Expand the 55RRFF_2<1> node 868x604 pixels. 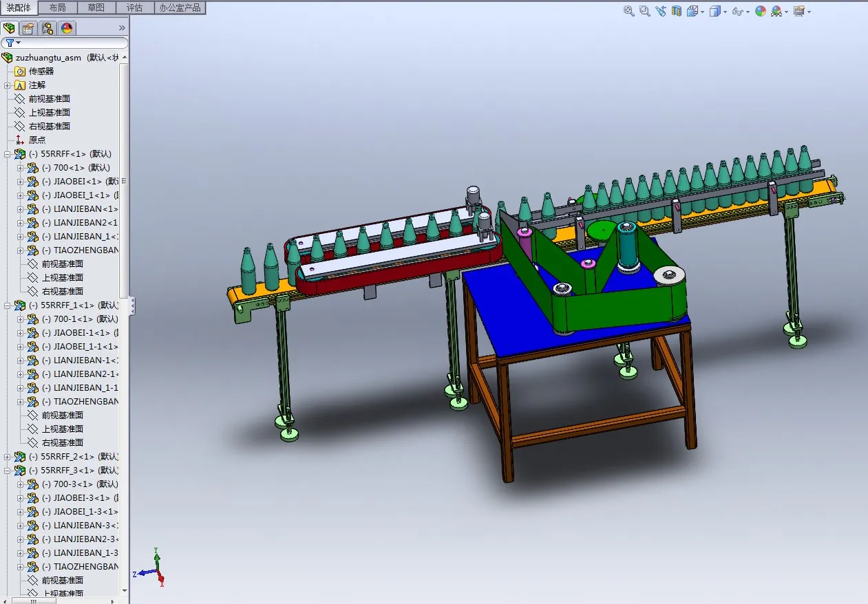tap(8, 457)
